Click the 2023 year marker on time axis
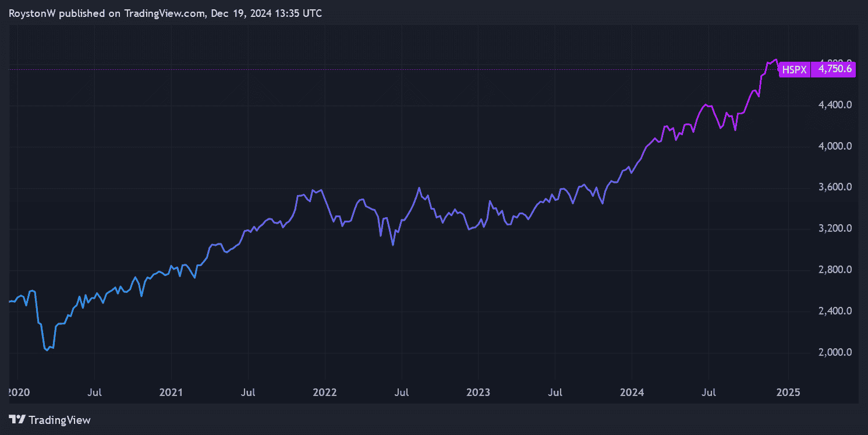The height and width of the screenshot is (435, 868). click(x=478, y=392)
